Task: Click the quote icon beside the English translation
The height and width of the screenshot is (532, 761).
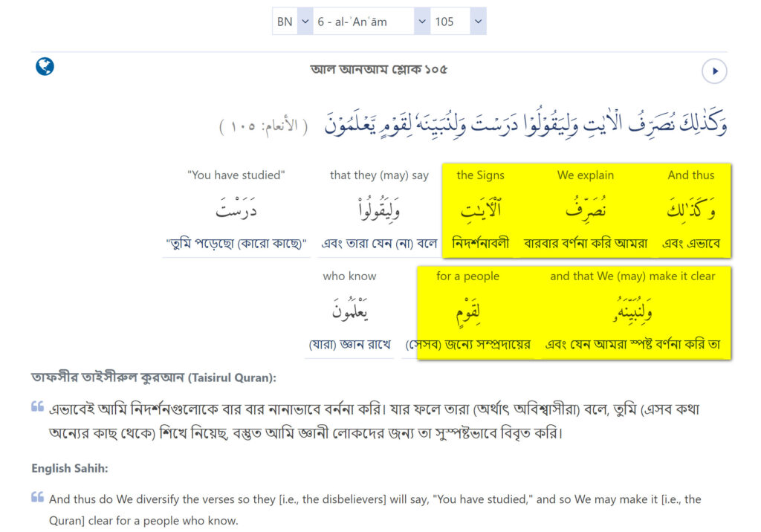Action: tap(38, 497)
